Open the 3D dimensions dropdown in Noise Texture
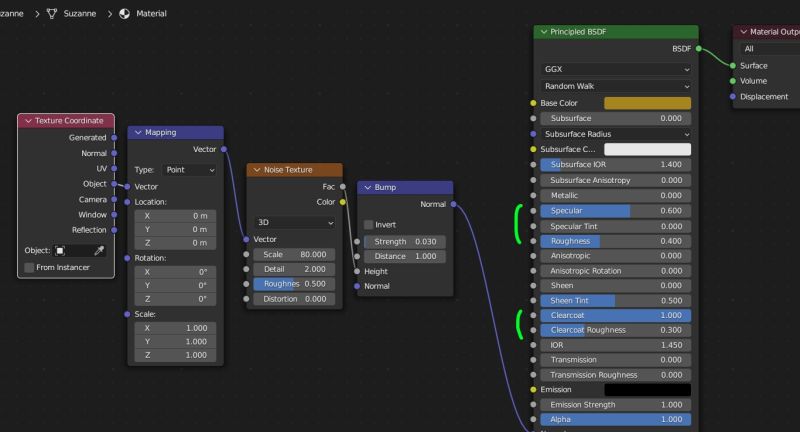The height and width of the screenshot is (432, 800). (x=294, y=222)
